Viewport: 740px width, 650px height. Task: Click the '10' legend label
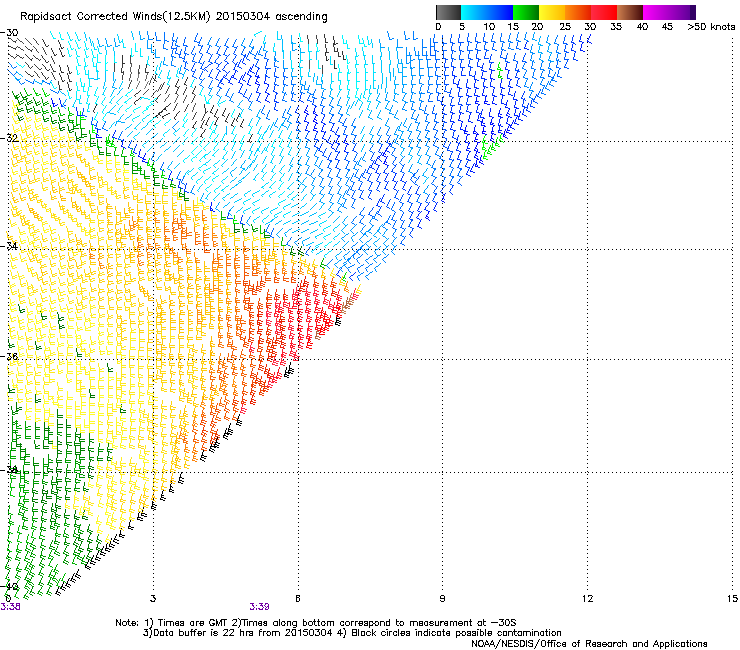pos(489,27)
